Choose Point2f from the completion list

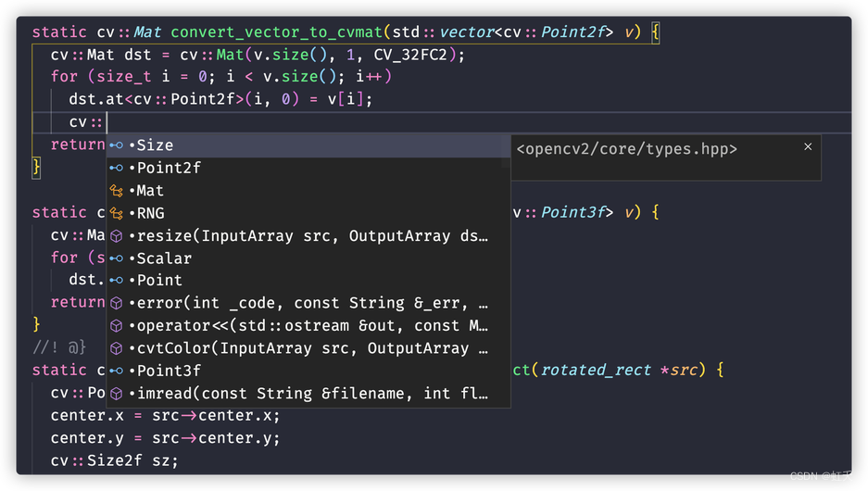coord(308,168)
